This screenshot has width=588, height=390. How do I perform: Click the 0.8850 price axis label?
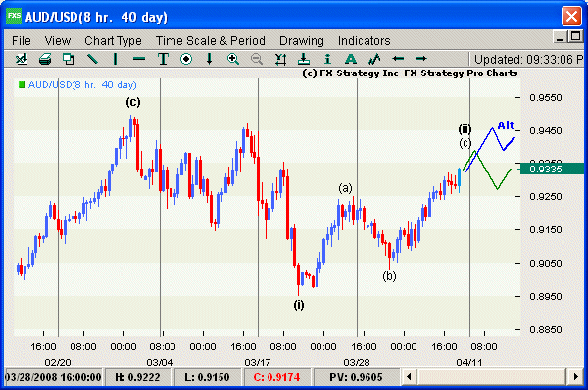(546, 329)
